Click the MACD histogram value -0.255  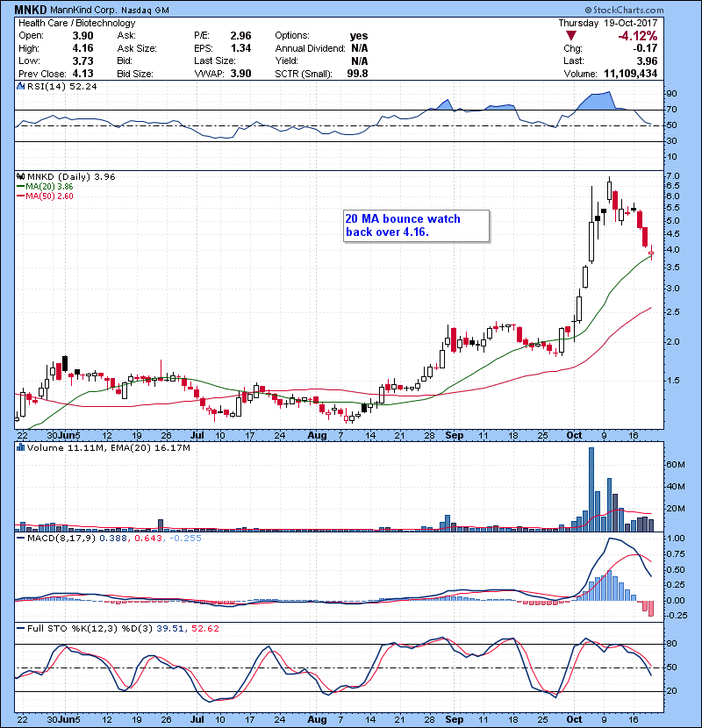click(185, 538)
